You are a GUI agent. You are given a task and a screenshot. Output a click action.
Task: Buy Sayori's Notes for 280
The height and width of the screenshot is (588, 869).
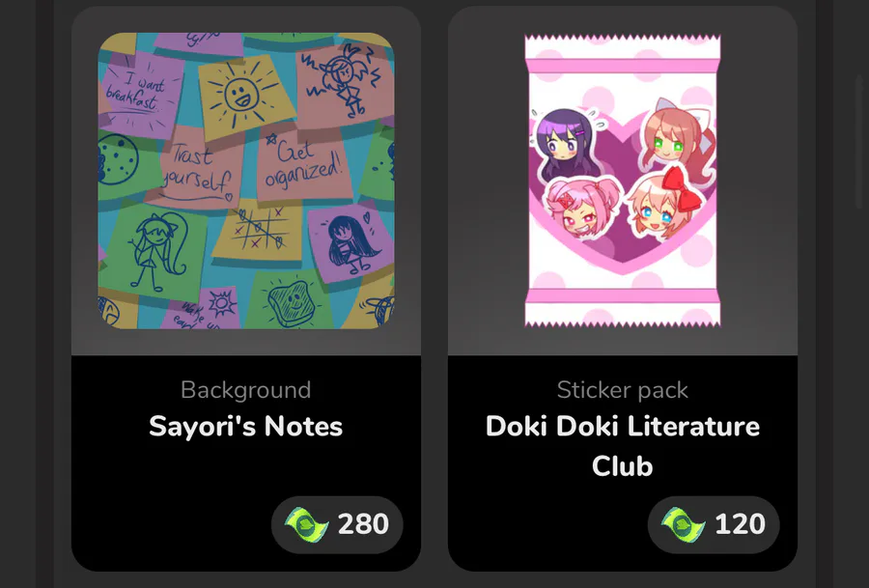pyautogui.click(x=337, y=524)
